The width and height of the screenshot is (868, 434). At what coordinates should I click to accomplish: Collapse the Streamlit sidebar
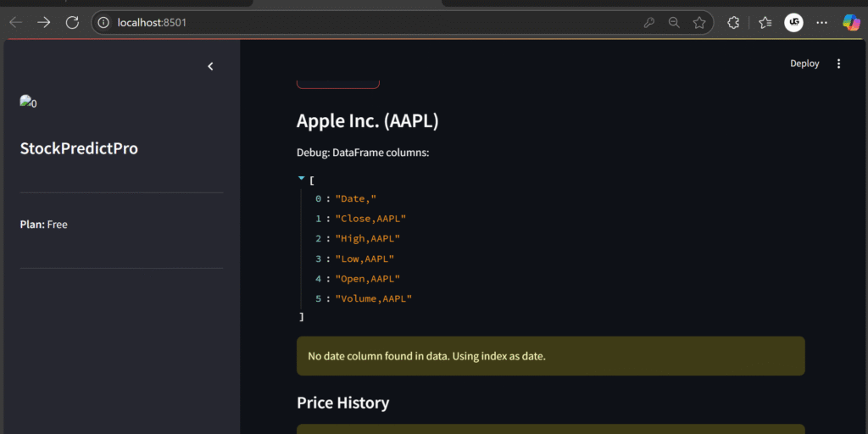[x=210, y=66]
